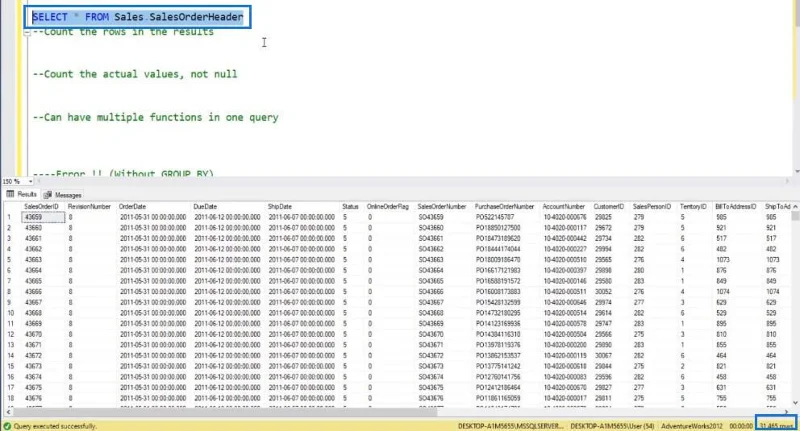
Task: Click the SalesOrderID column header
Action: coord(42,207)
